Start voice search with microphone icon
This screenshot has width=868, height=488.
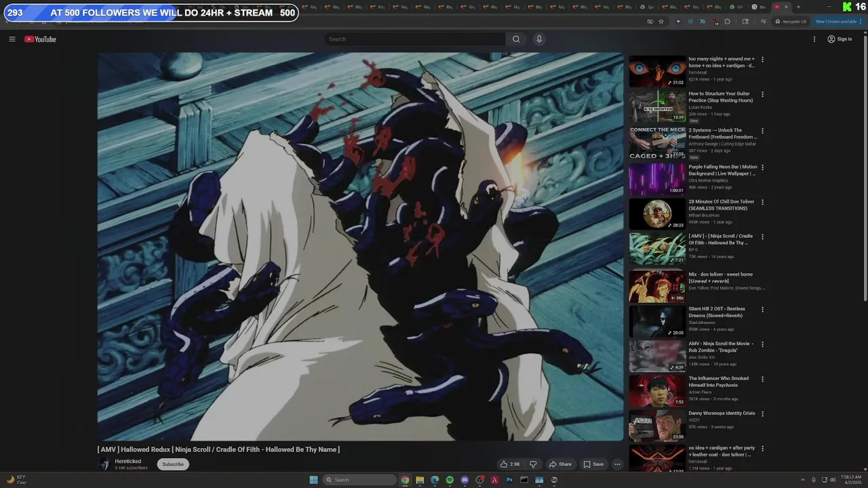[539, 39]
